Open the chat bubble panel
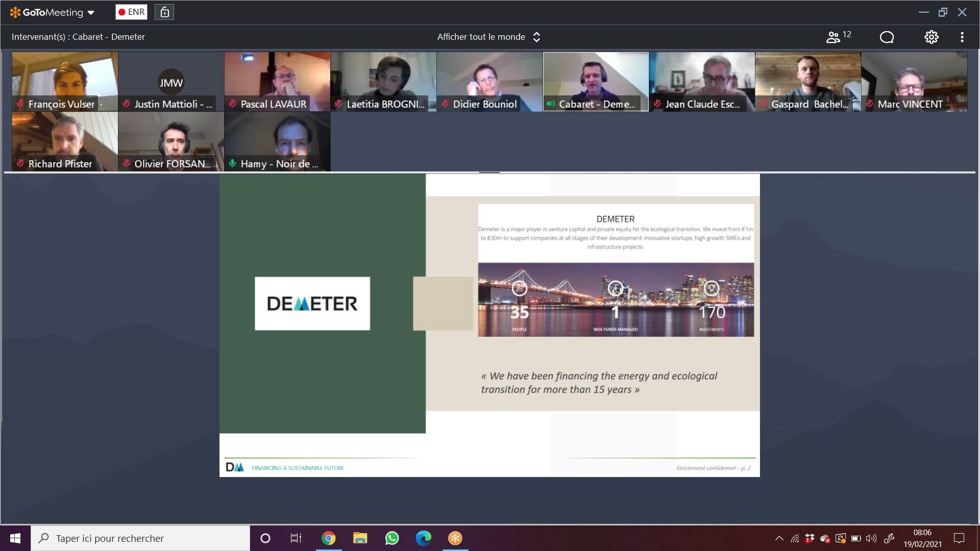980x551 pixels. tap(887, 37)
